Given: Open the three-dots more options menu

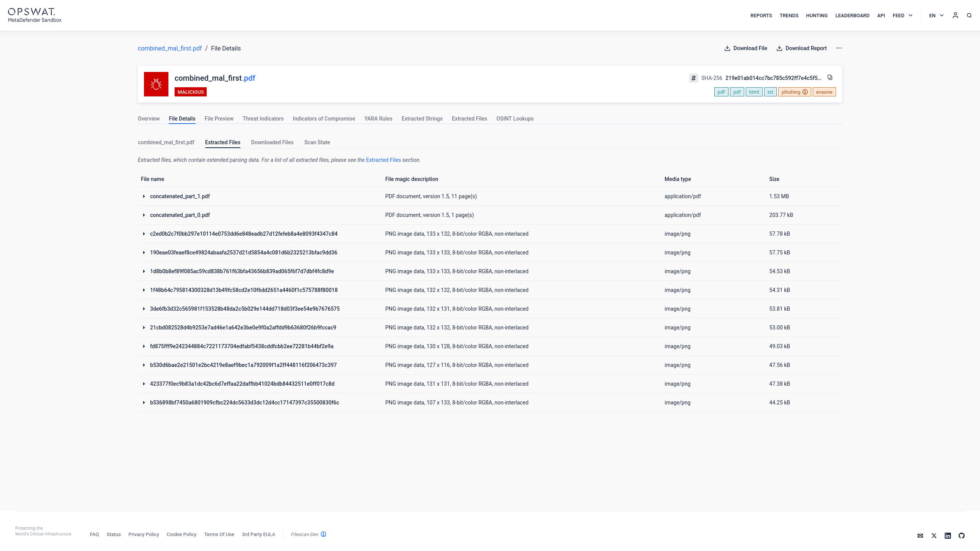Looking at the screenshot, I should [839, 48].
